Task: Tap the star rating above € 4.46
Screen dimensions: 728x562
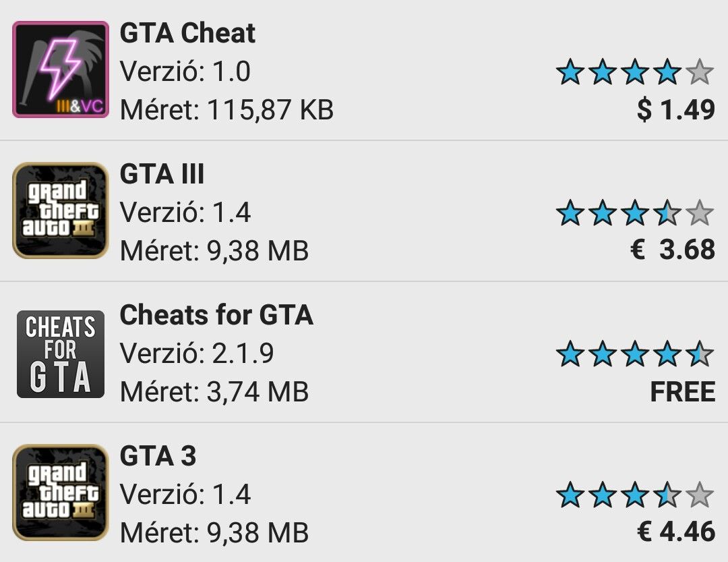Action: tap(634, 495)
